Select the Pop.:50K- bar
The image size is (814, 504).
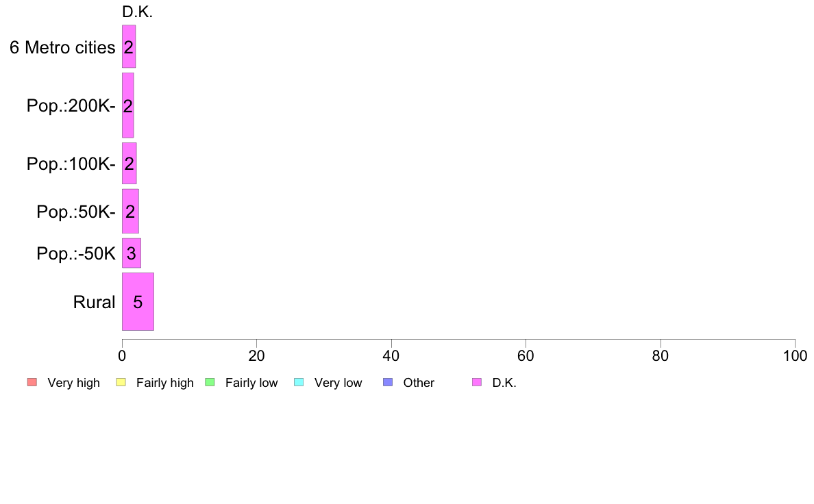tap(130, 211)
